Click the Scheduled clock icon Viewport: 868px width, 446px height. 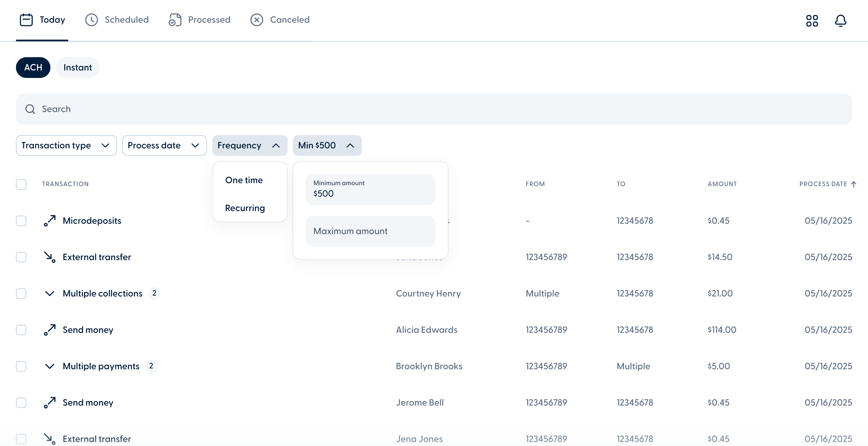pyautogui.click(x=92, y=19)
